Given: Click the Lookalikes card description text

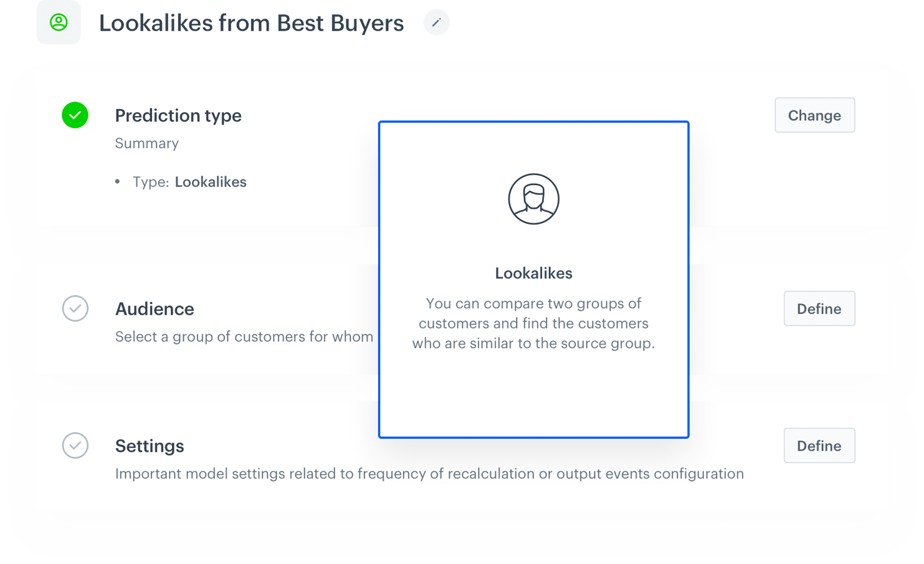Looking at the screenshot, I should point(533,323).
